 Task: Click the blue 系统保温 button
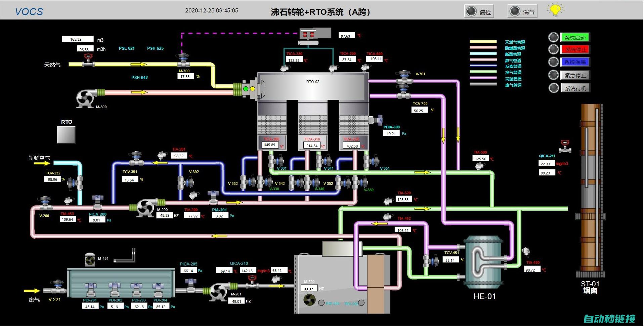tap(575, 62)
